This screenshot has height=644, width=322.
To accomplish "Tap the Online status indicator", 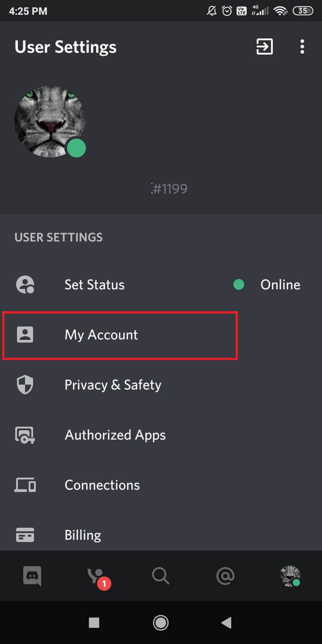I will pos(267,284).
